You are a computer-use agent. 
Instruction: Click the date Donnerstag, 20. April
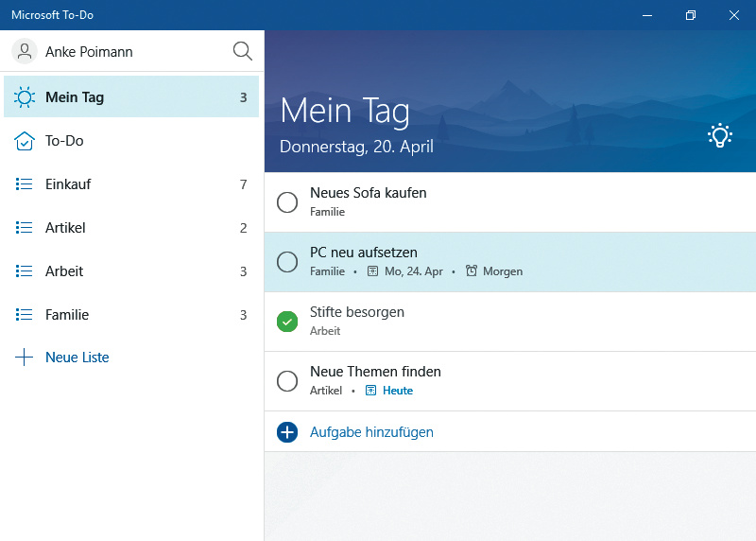tap(356, 147)
